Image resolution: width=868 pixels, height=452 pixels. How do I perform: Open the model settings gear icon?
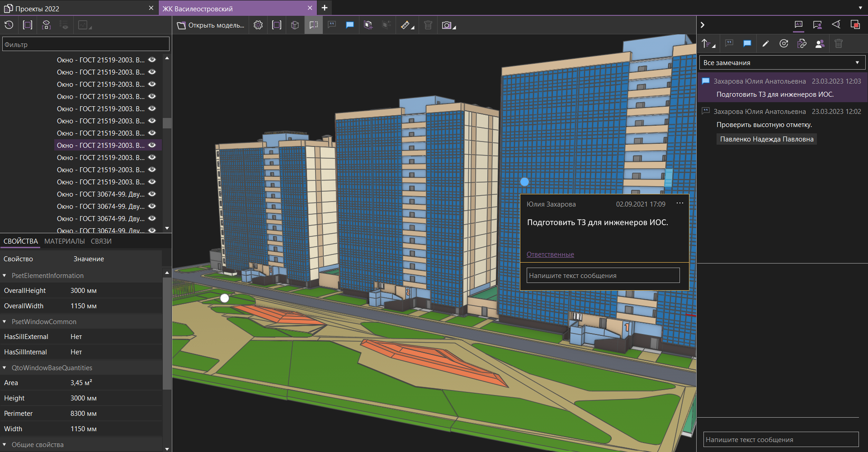258,25
